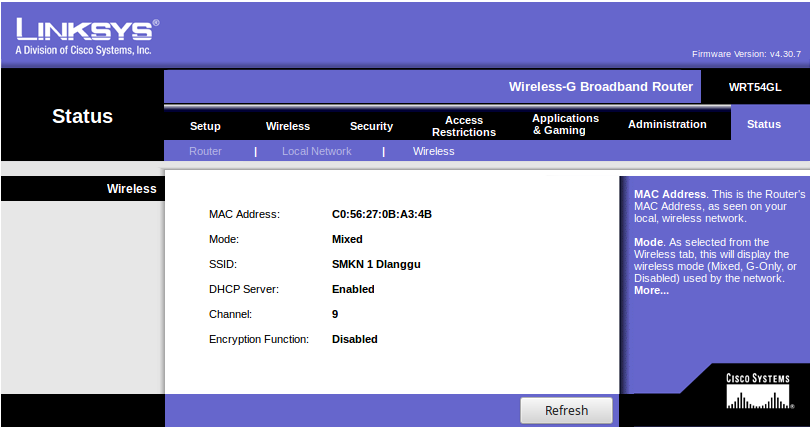Select the Wireless status sub-tab

pyautogui.click(x=433, y=151)
